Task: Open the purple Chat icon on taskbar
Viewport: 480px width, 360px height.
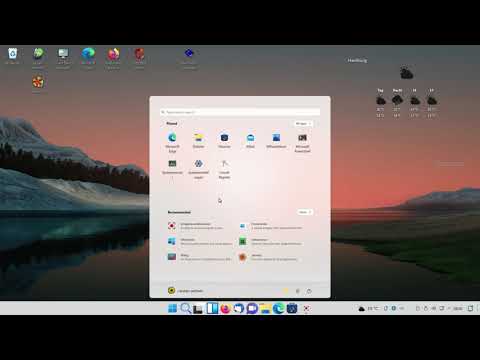Action: tap(252, 308)
